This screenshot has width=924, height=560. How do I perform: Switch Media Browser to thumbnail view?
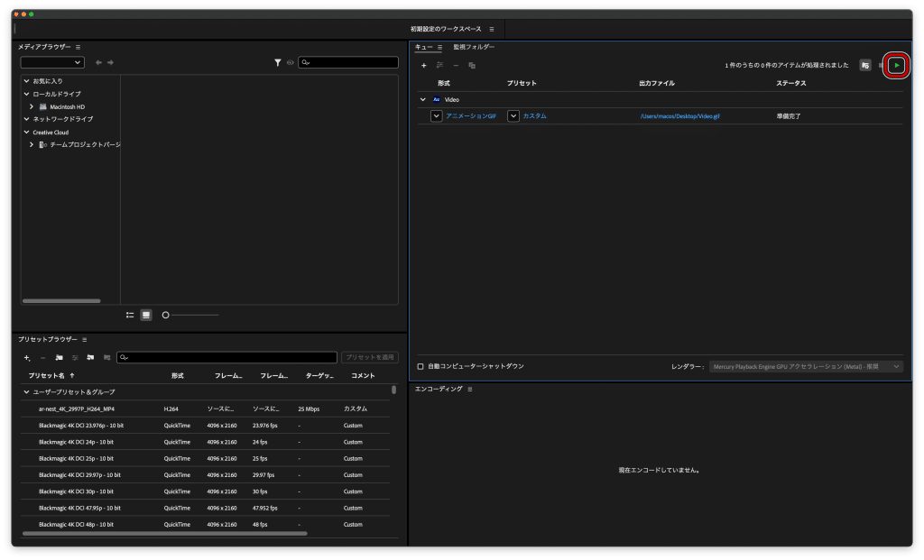point(146,315)
